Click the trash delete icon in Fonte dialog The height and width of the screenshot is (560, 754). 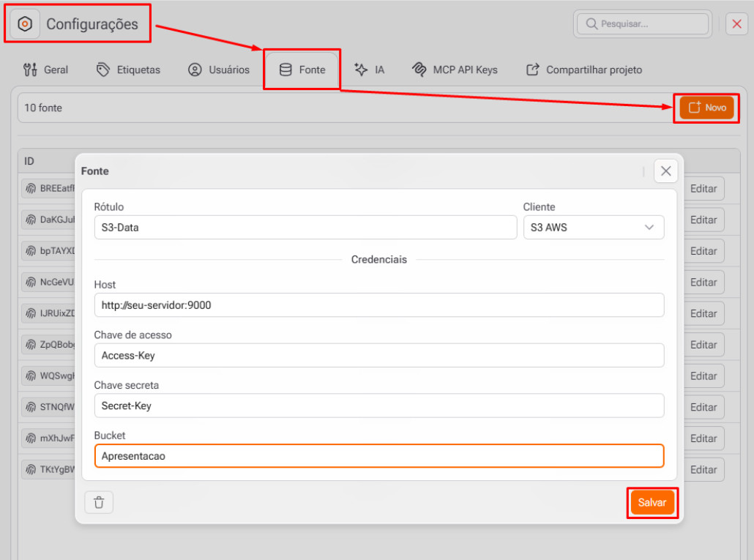click(99, 502)
